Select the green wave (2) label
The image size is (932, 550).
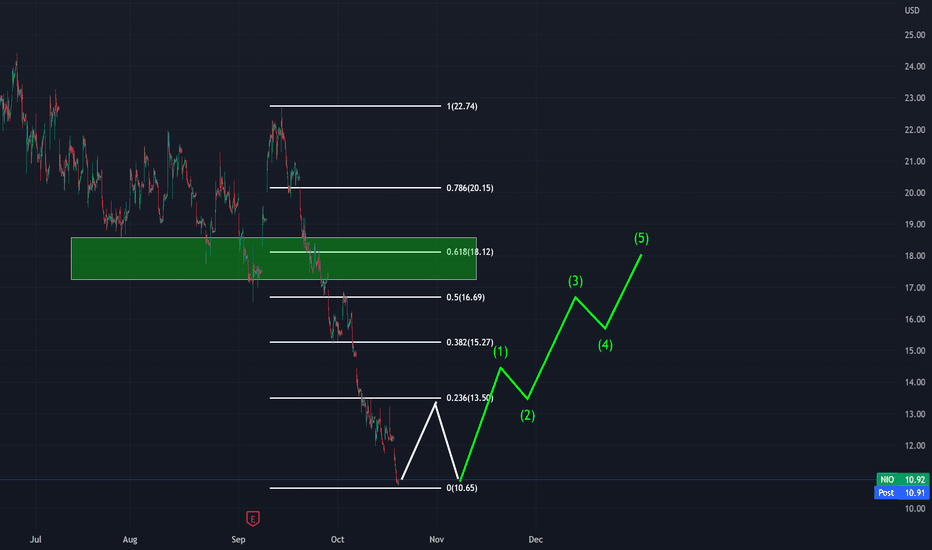click(527, 416)
